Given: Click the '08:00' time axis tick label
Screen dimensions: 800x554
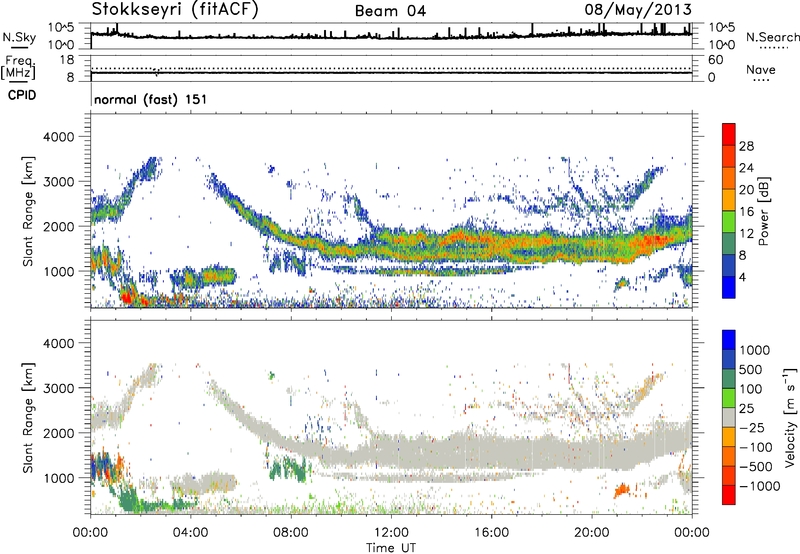Looking at the screenshot, I should tap(291, 533).
